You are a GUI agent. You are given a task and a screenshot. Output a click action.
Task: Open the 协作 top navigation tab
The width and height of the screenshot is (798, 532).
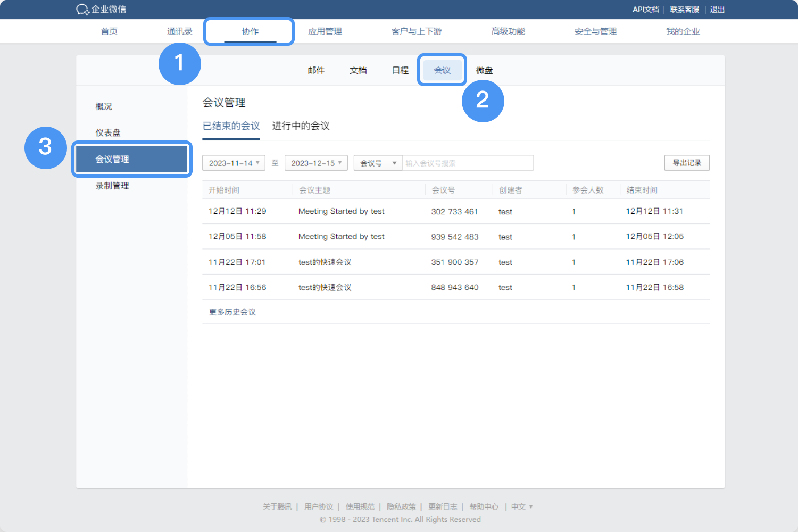pyautogui.click(x=250, y=31)
